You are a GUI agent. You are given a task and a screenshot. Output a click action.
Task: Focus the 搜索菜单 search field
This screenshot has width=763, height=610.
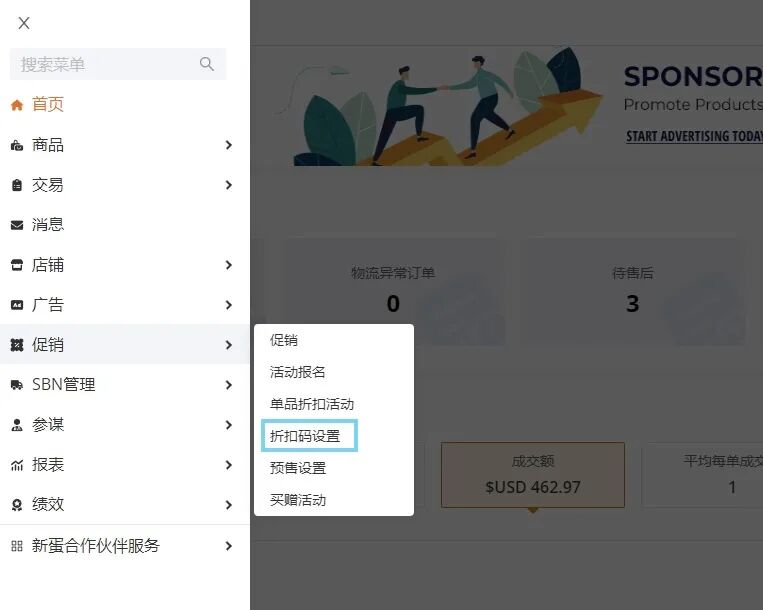point(105,64)
